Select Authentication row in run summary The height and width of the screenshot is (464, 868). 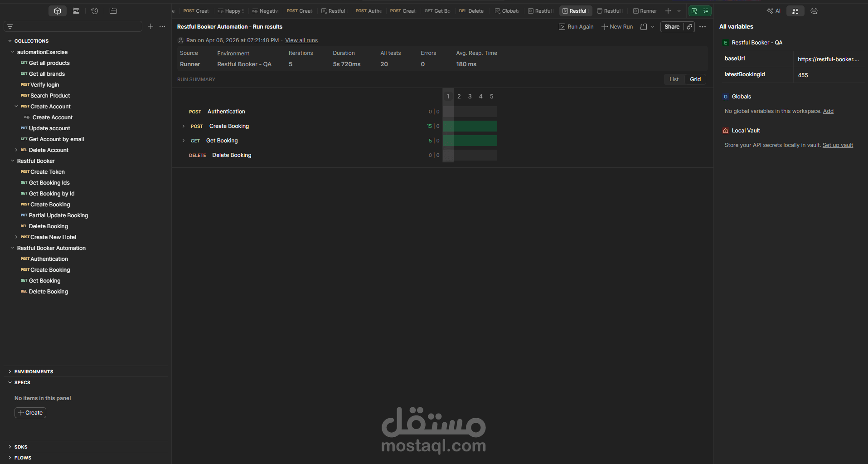(226, 112)
